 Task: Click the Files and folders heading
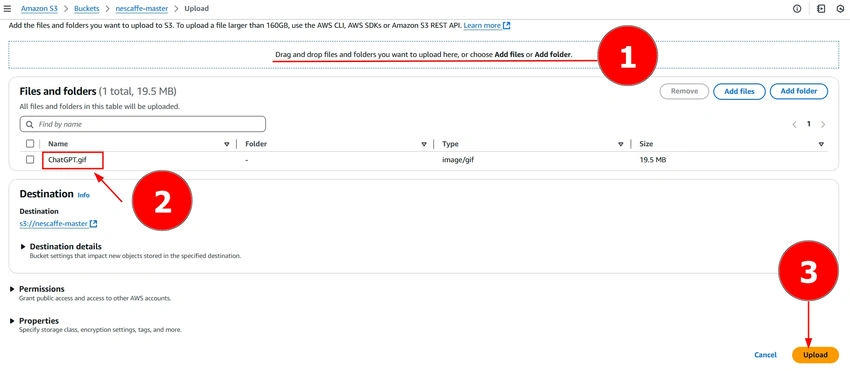click(x=57, y=91)
